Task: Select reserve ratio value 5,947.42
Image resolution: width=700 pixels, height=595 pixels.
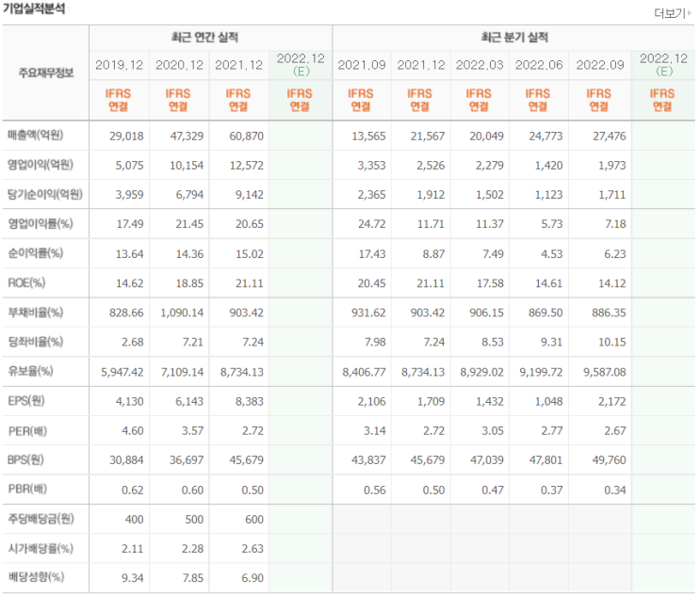Action: (122, 373)
